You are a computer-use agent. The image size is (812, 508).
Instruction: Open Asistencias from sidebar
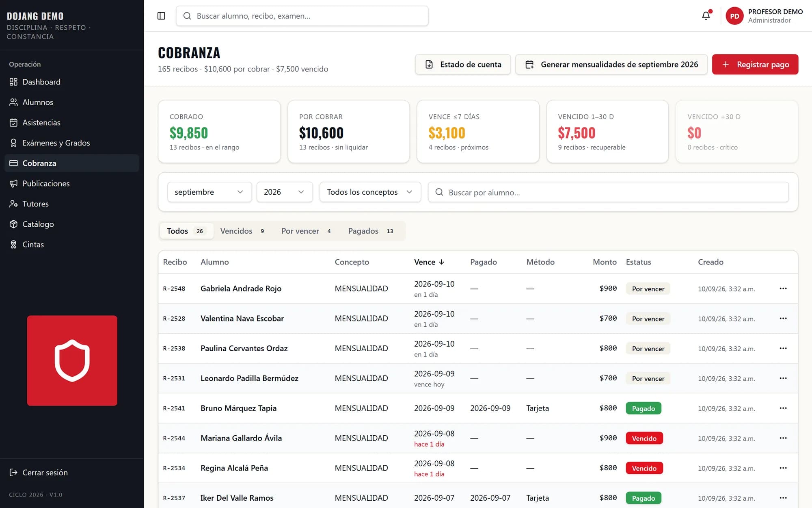[x=72, y=122]
